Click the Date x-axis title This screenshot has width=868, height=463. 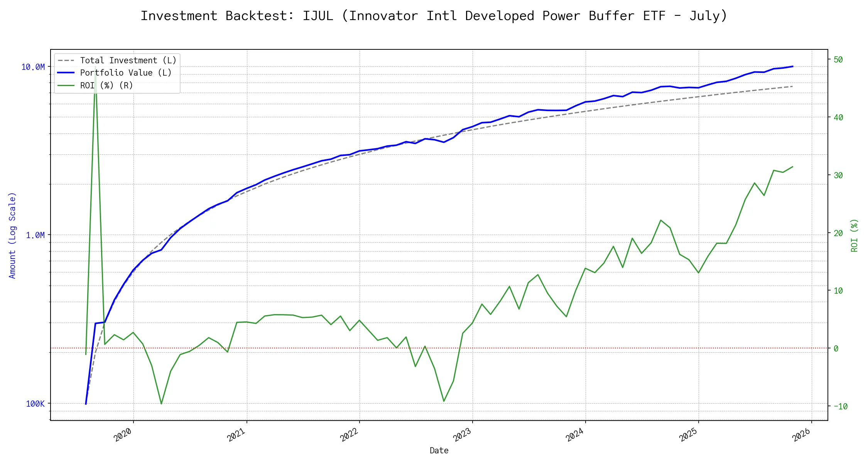pos(439,451)
